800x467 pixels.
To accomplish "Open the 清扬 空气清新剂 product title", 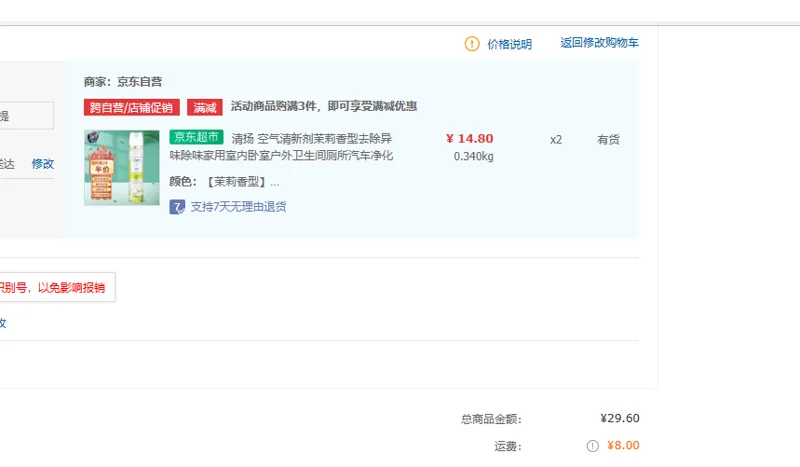I will (281, 147).
